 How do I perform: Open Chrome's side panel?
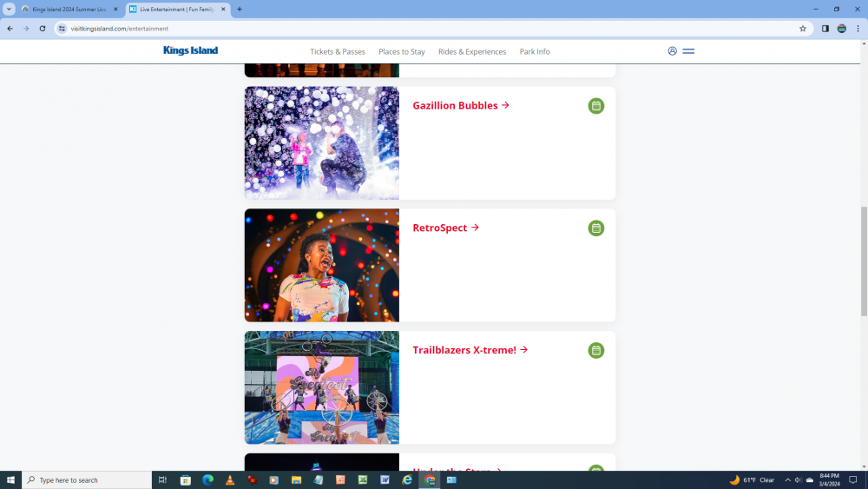[825, 29]
